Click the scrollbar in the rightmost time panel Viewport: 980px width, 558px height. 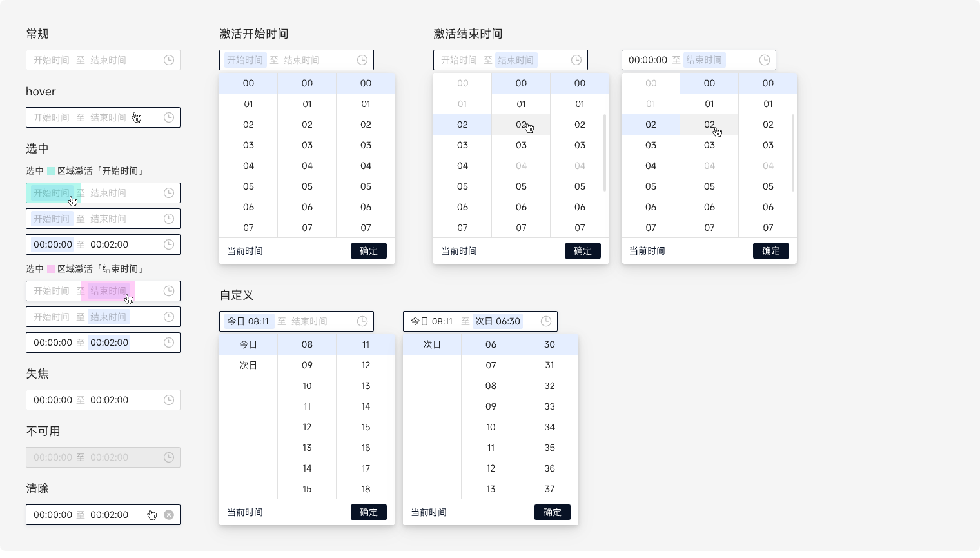coord(792,153)
